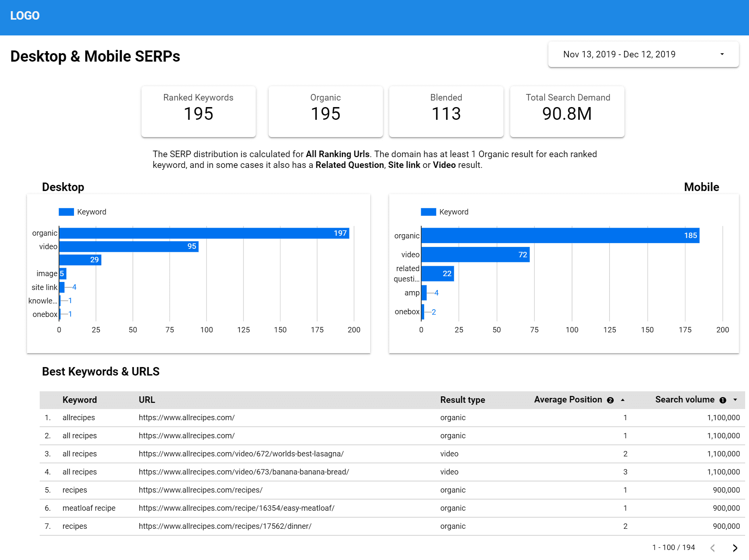Click the LOGO in the header
749x560 pixels.
25,16
